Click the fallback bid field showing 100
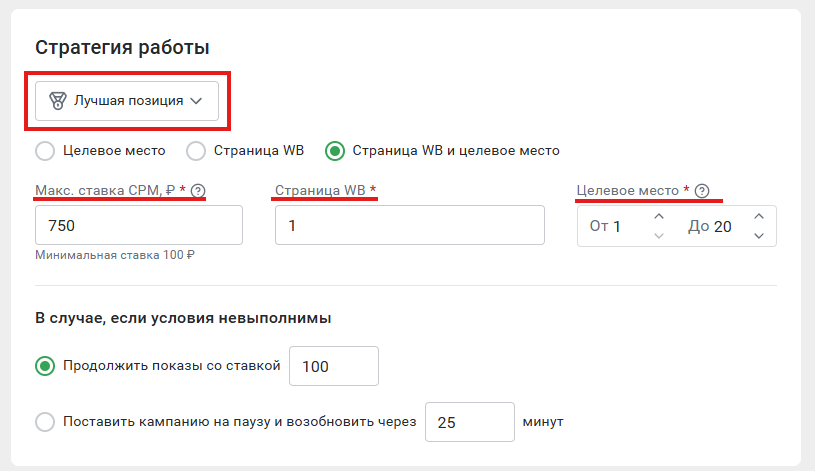Viewport: 815px width, 471px height. click(334, 366)
